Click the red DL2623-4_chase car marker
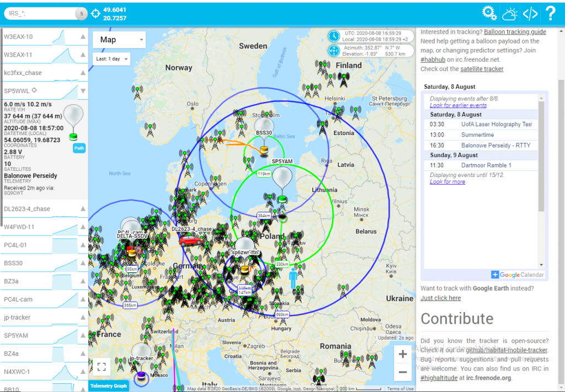565x392 pixels. pyautogui.click(x=190, y=240)
